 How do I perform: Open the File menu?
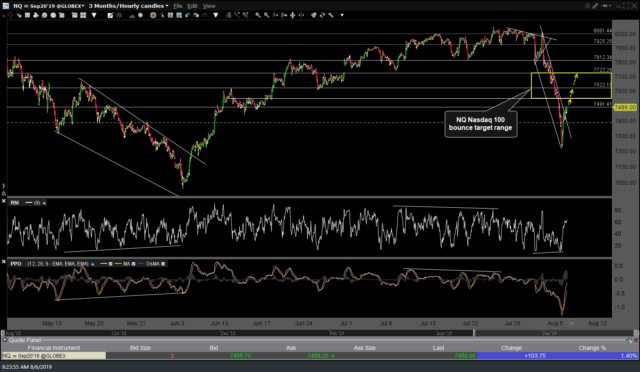tap(178, 6)
